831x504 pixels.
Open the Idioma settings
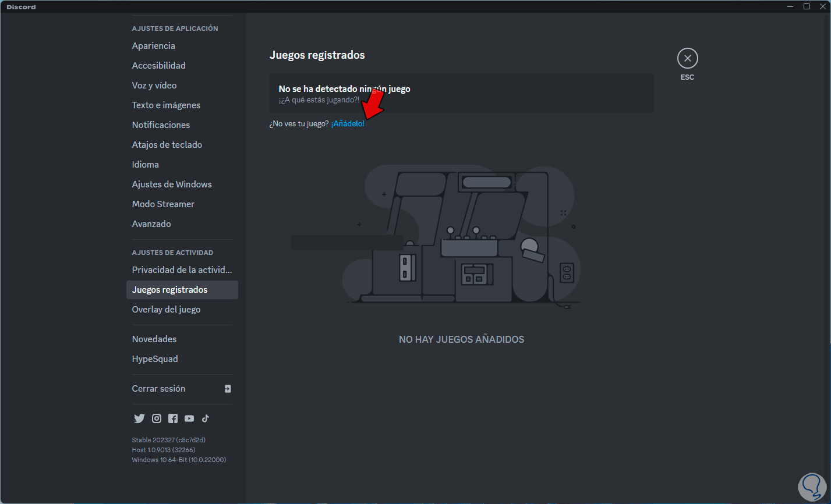click(x=182, y=165)
